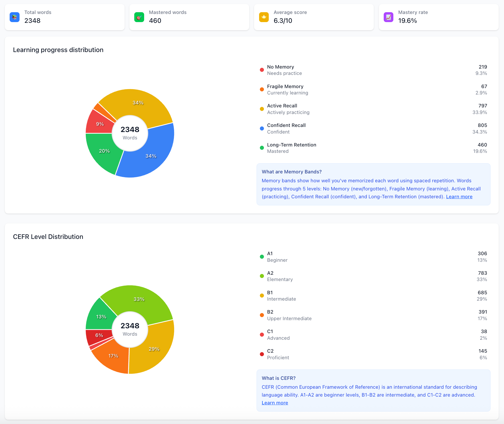Click the Mastery rate chart icon
This screenshot has width=504, height=424.
(x=388, y=17)
